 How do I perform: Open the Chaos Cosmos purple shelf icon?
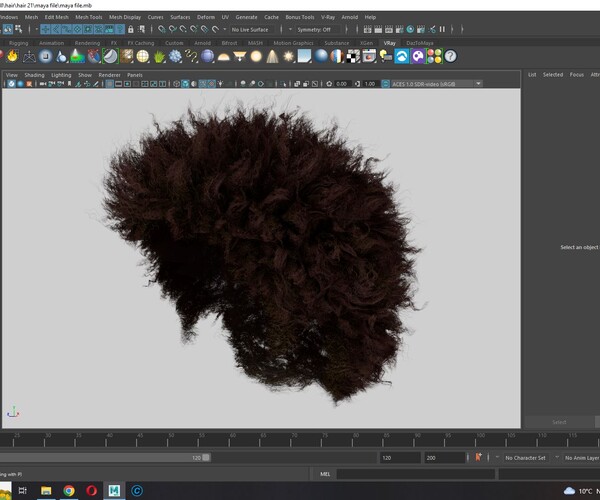click(418, 56)
